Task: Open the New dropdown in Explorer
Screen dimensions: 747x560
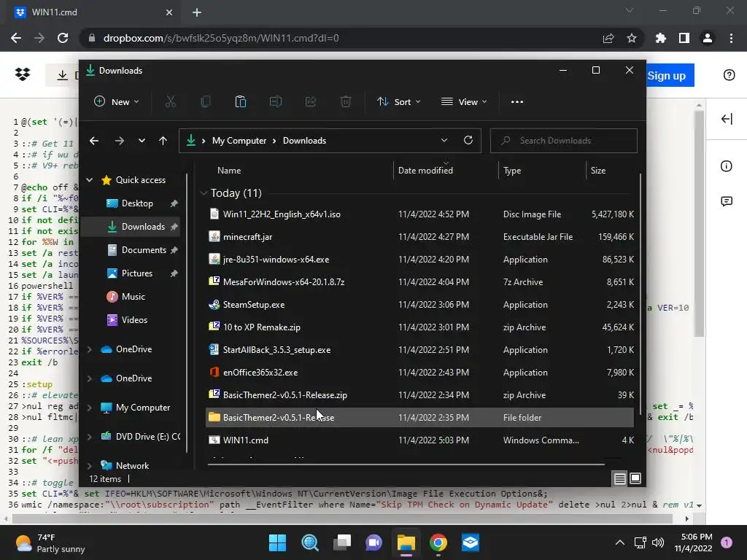Action: coord(117,101)
